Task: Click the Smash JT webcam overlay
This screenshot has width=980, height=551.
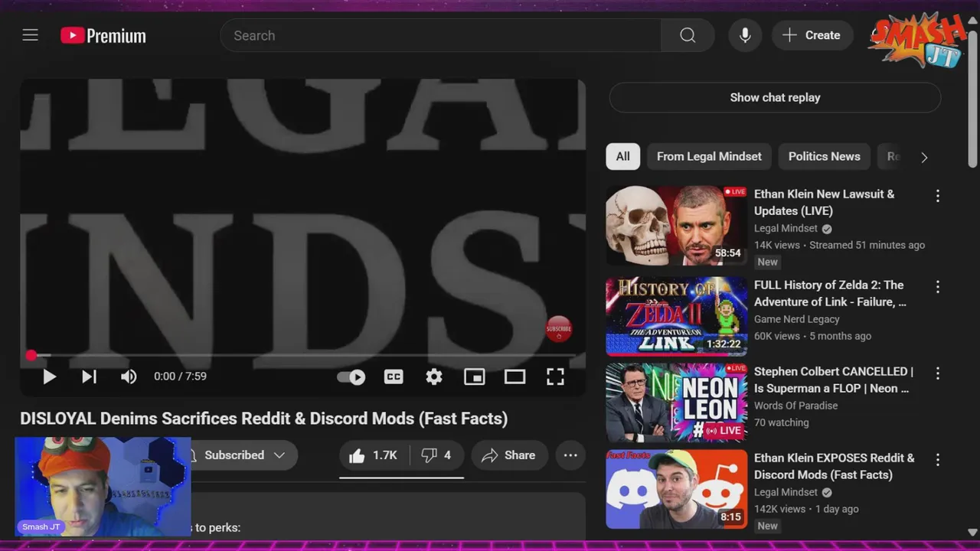Action: (x=103, y=487)
